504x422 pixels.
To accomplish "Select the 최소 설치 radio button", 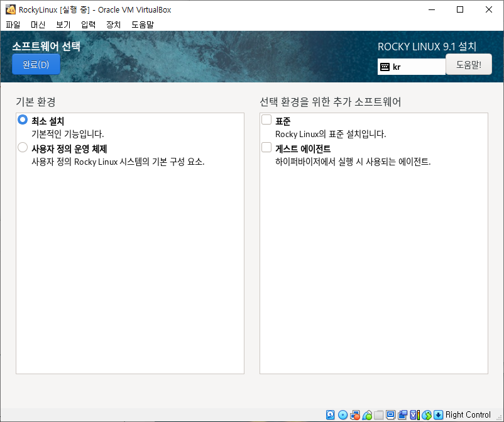I will [23, 119].
